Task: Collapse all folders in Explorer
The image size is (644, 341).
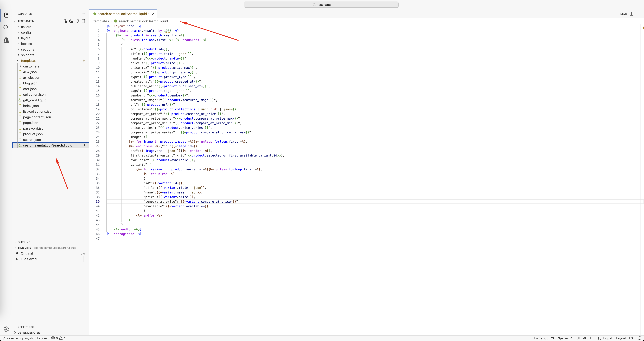Action: (83, 21)
